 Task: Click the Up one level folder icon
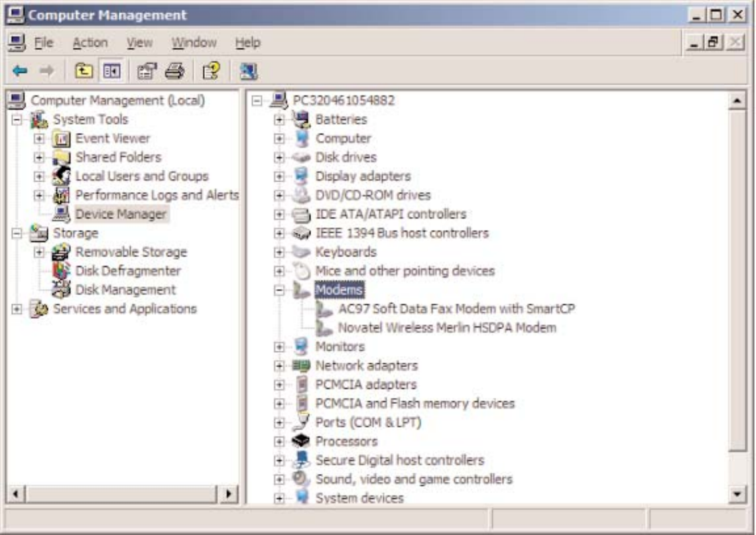pos(84,72)
